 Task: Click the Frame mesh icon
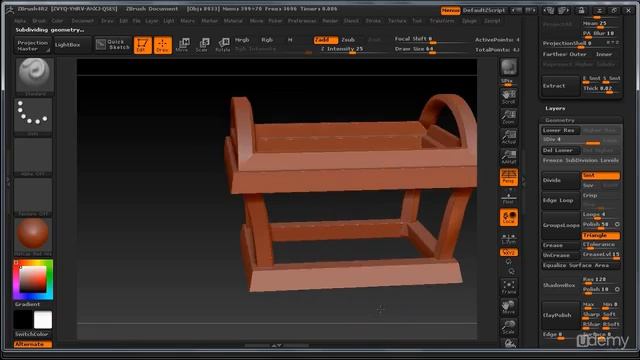509,287
